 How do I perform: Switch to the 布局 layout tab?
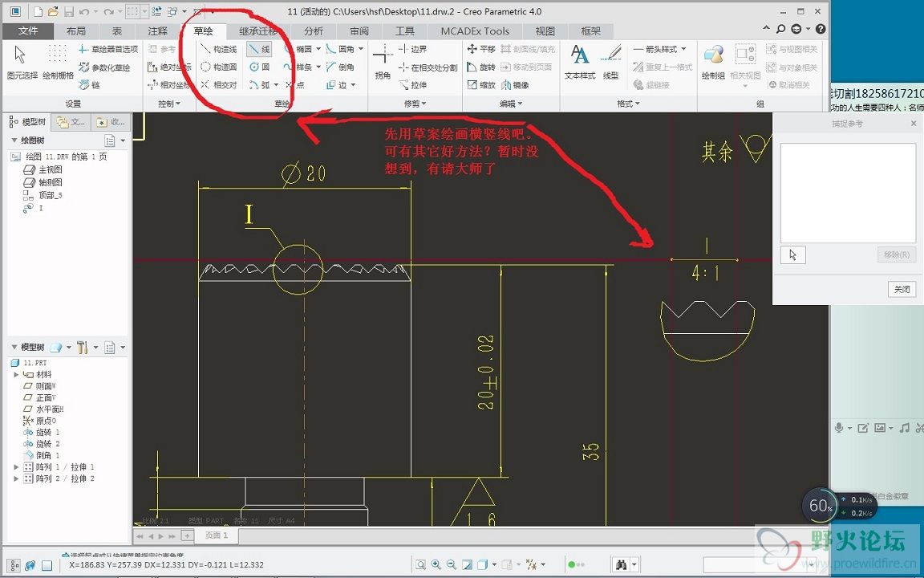pyautogui.click(x=76, y=31)
